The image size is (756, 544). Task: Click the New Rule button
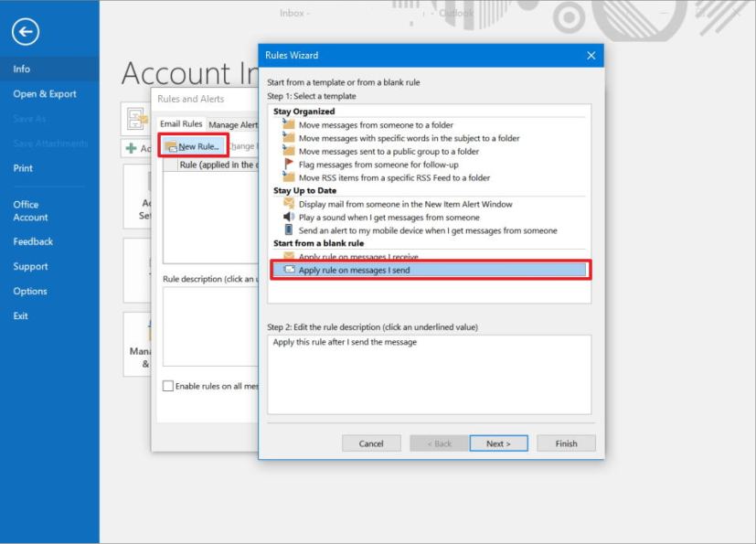193,146
